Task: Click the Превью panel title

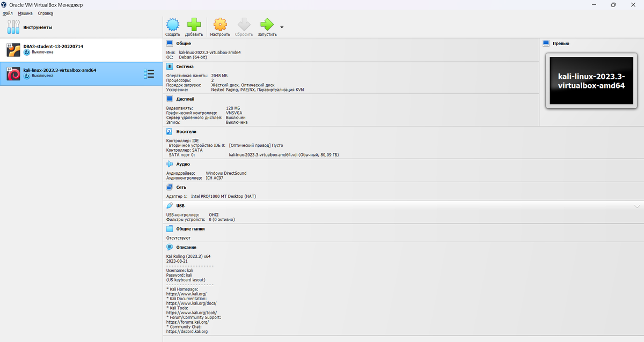Action: point(561,43)
